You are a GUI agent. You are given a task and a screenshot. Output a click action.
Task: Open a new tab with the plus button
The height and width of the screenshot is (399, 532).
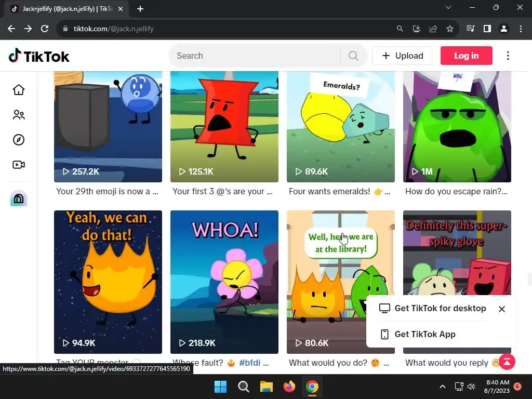(x=140, y=9)
